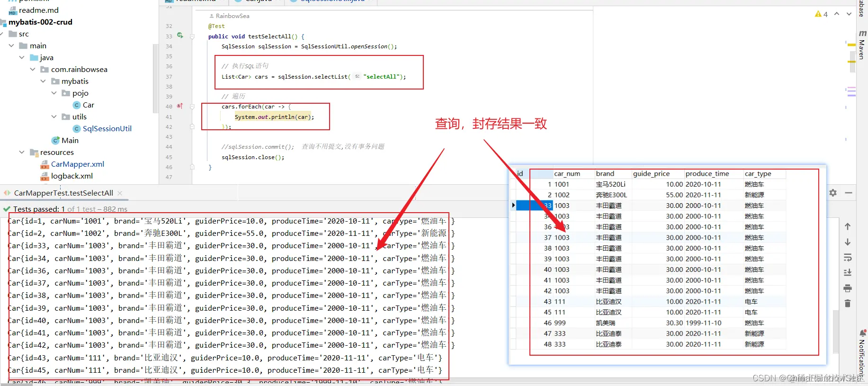Viewport: 868px width, 386px height.
Task: Toggle soft-wrap in the console output
Action: coord(848,258)
